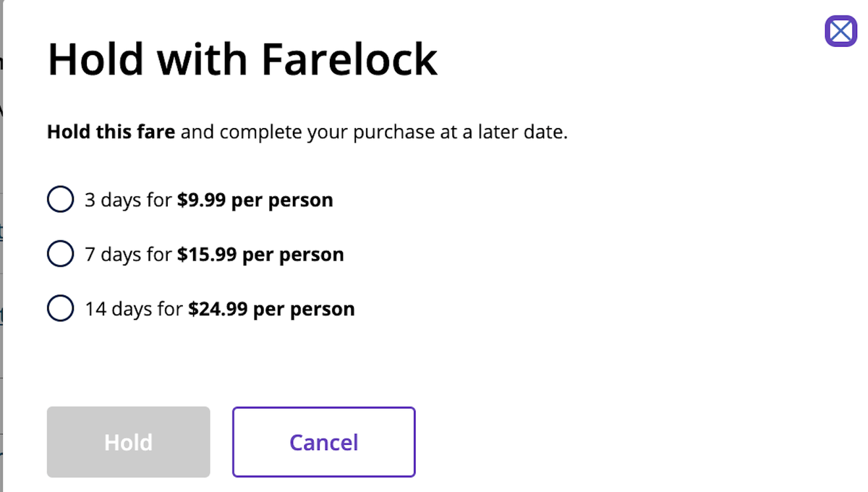Click the "7 days for" option label
This screenshot has height=492, width=868.
(x=128, y=255)
